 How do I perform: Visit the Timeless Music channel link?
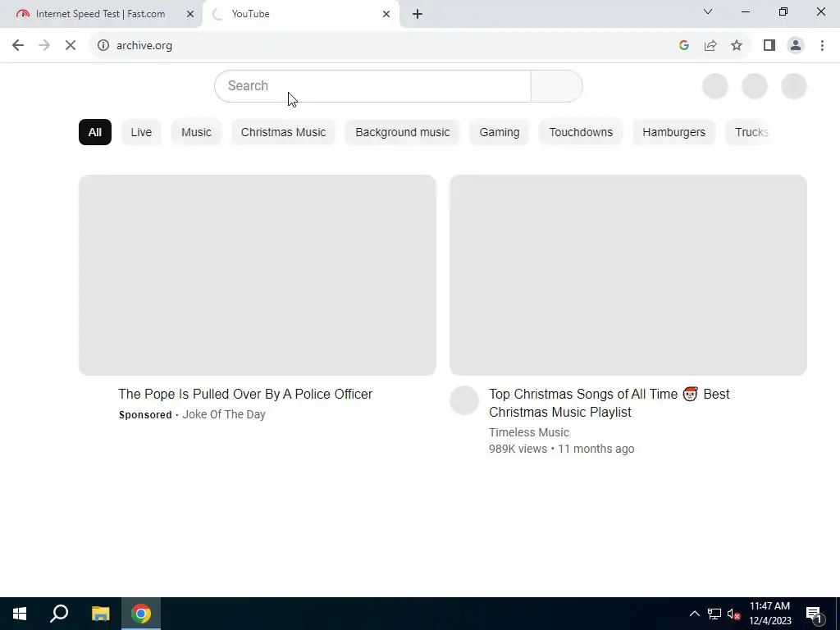[x=529, y=432]
